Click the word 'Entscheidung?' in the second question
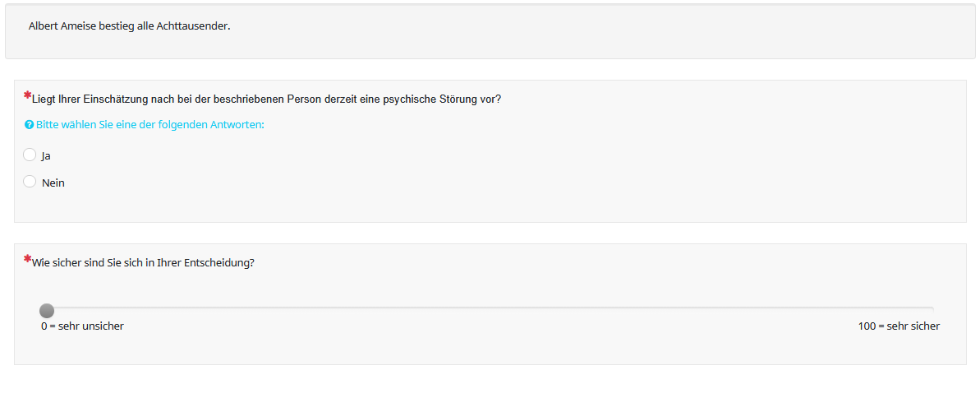Image resolution: width=980 pixels, height=407 pixels. pos(220,263)
